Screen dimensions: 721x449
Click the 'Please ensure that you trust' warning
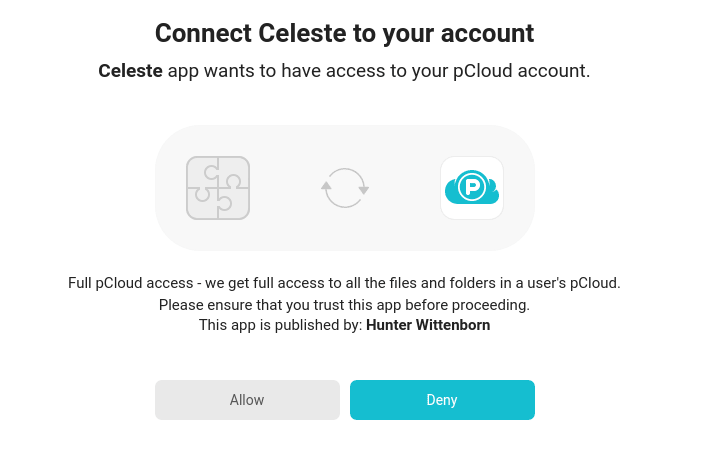(x=344, y=304)
